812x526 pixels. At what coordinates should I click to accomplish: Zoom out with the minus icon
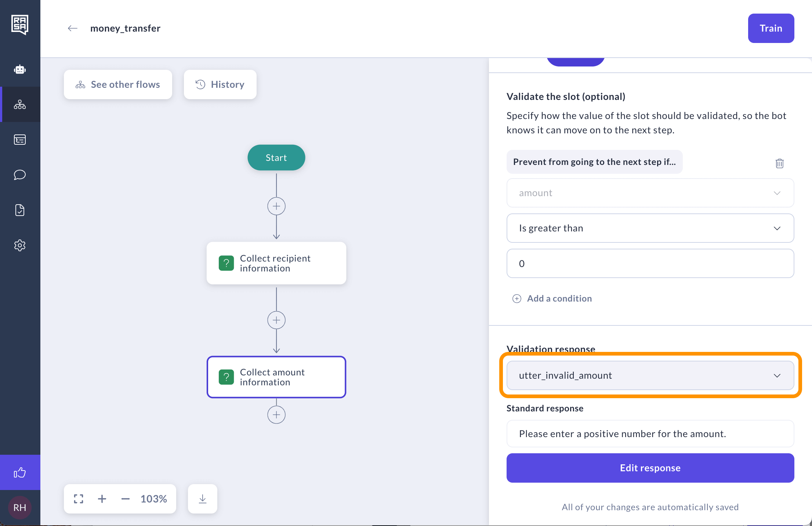[126, 499]
